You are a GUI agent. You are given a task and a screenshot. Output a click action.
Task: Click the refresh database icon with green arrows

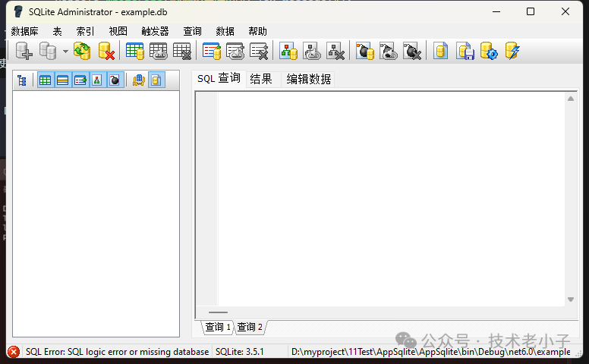tap(82, 51)
